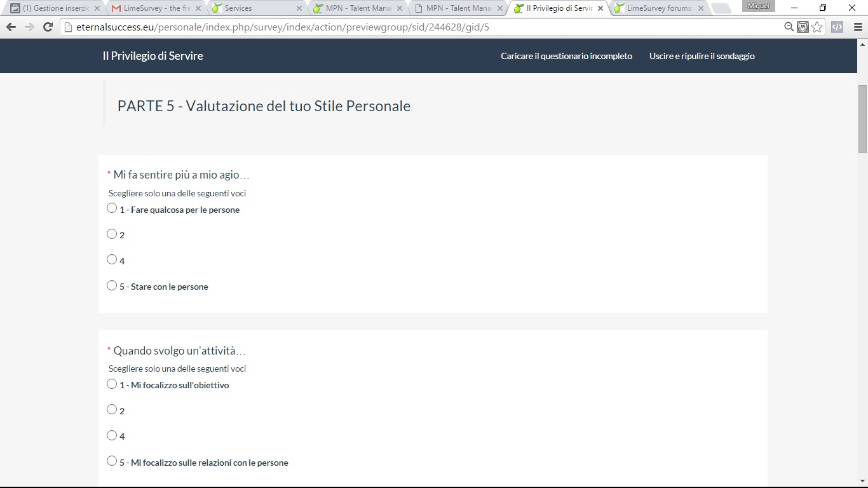868x488 pixels.
Task: Click the vertical page scrollbar thumb
Action: [x=862, y=119]
